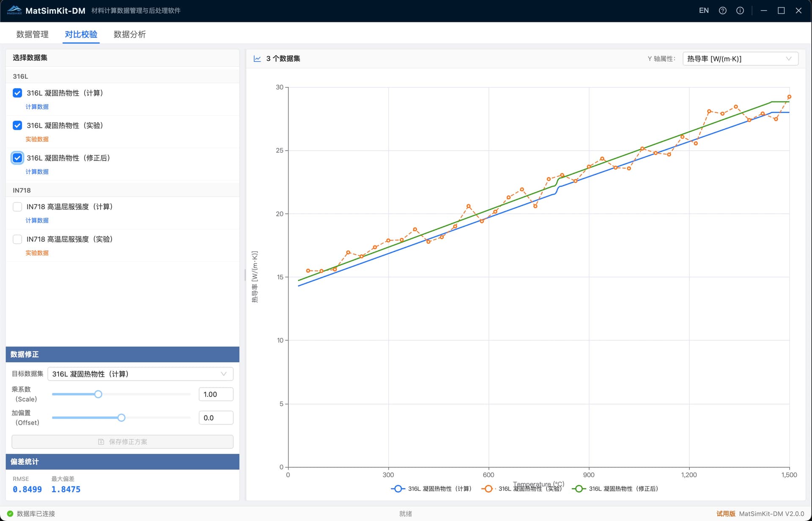Click 保存修正方案 button

[x=122, y=441]
